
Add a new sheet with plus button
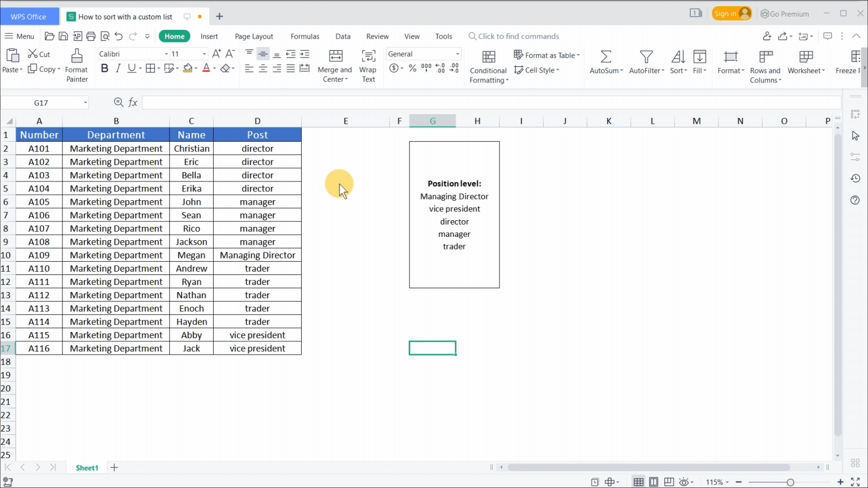point(114,468)
